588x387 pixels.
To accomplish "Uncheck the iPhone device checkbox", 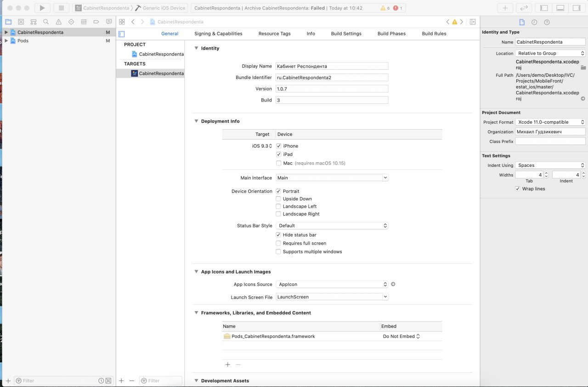I will pos(278,146).
